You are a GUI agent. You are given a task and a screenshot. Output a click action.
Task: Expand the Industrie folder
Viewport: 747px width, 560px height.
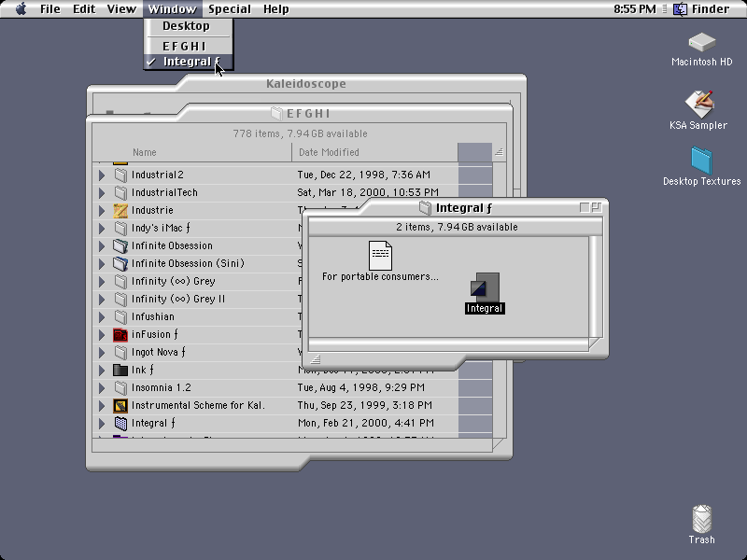click(x=102, y=211)
